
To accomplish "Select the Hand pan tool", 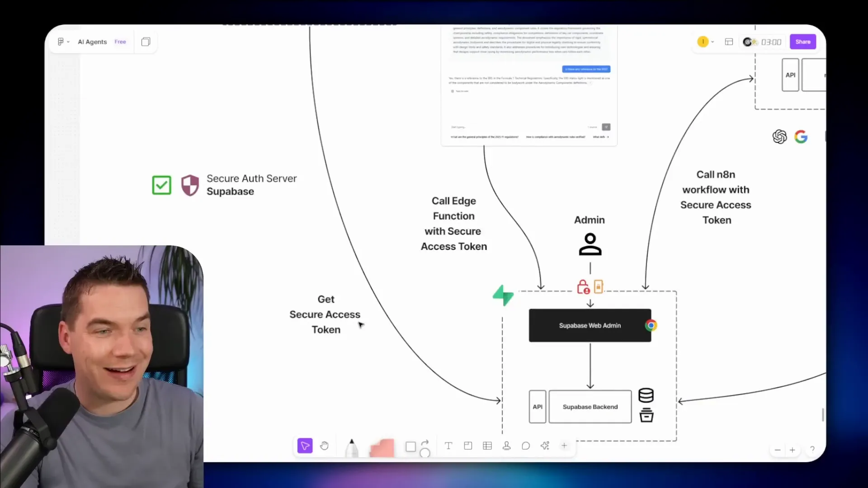I will coord(324,446).
